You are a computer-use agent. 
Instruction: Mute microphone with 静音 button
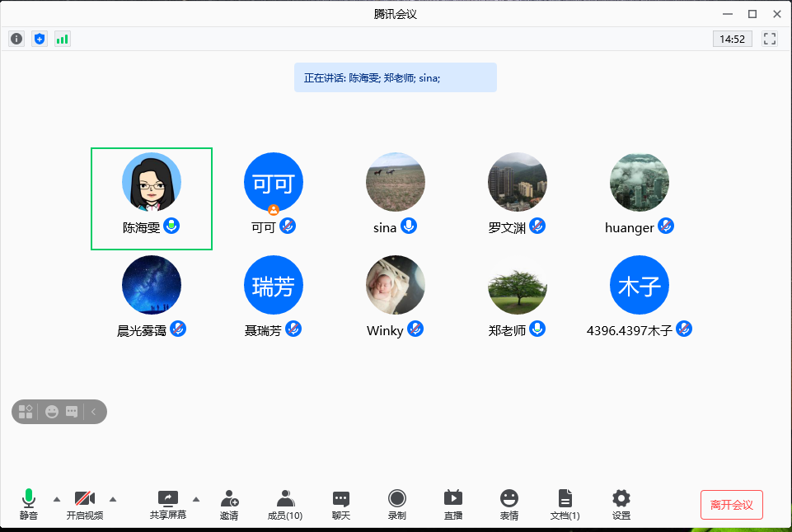tap(29, 504)
